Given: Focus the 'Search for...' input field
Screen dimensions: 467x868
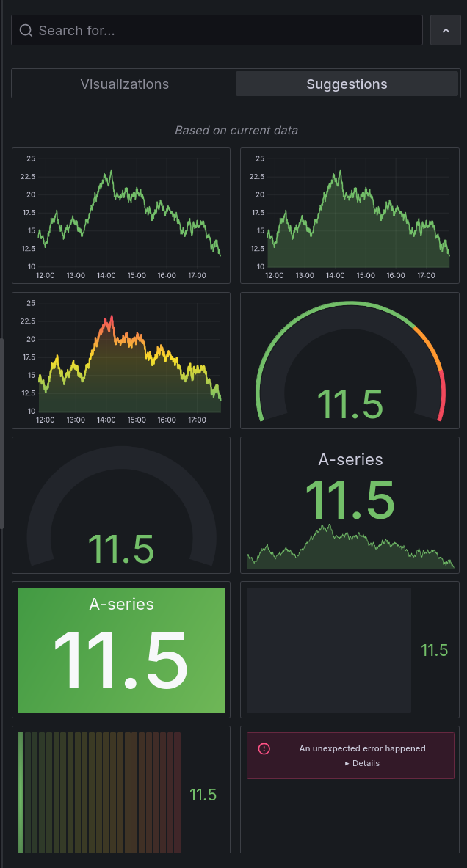Looking at the screenshot, I should (220, 31).
